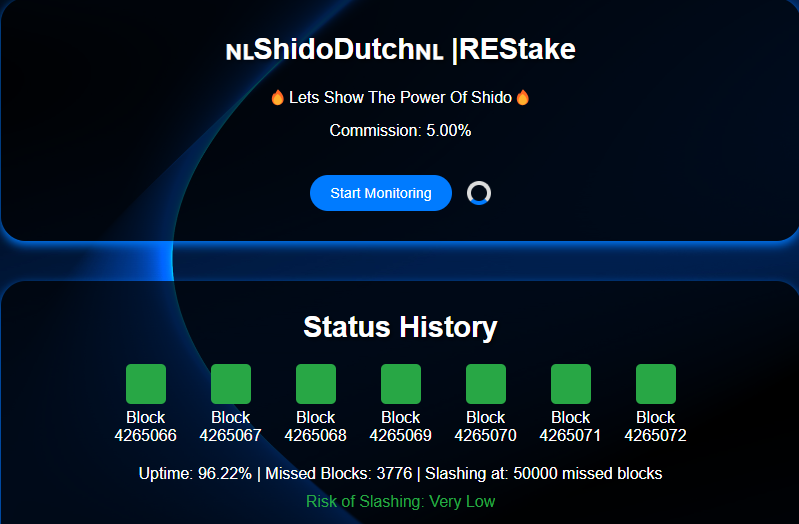
Task: Click the Start Monitoring button
Action: tap(381, 193)
